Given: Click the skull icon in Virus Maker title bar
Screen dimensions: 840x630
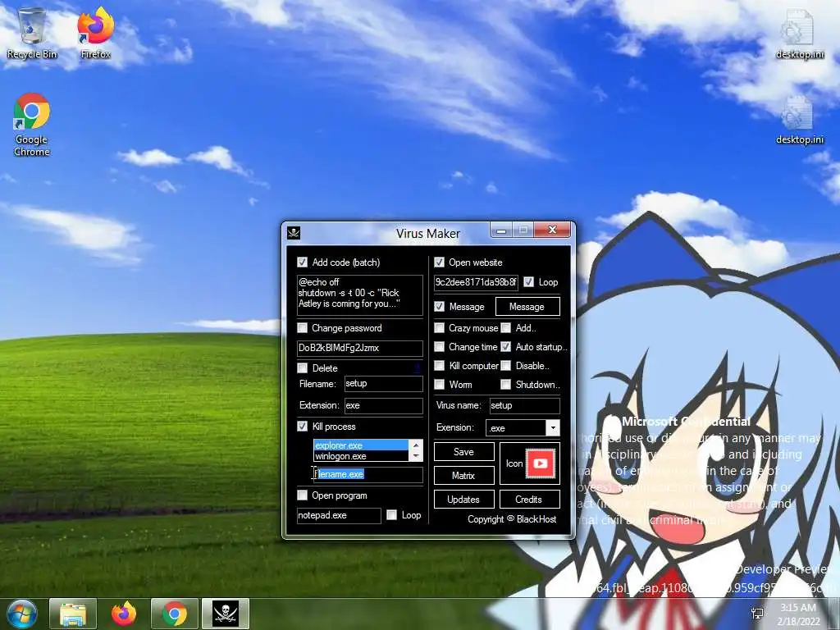Looking at the screenshot, I should click(294, 233).
